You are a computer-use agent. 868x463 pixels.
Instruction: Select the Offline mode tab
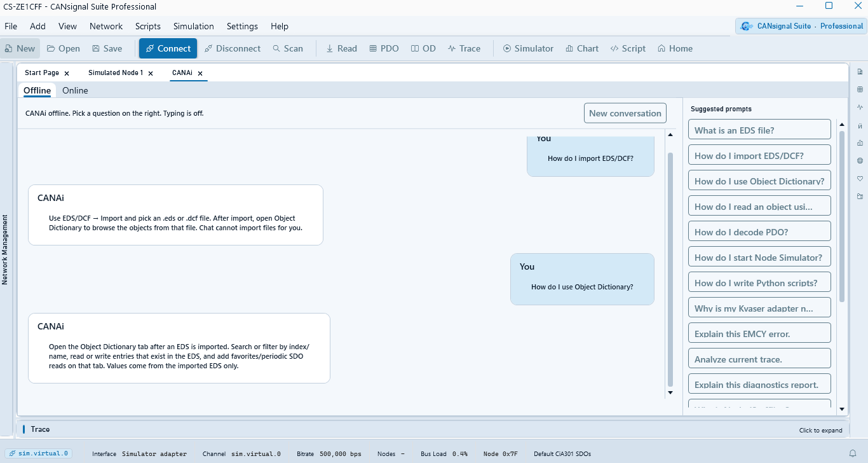point(37,90)
